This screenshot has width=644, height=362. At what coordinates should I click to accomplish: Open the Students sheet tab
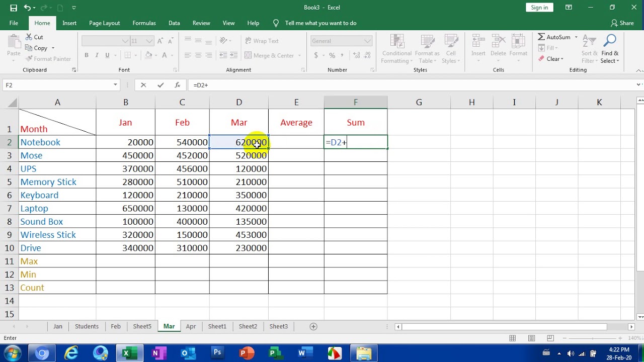[x=87, y=326]
